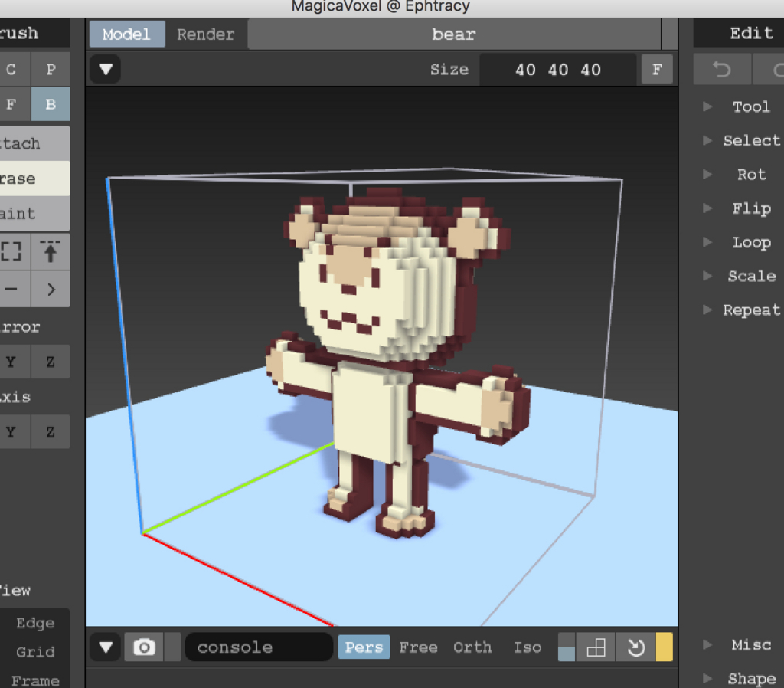Click the minus dash icon in brush panel

coord(11,289)
